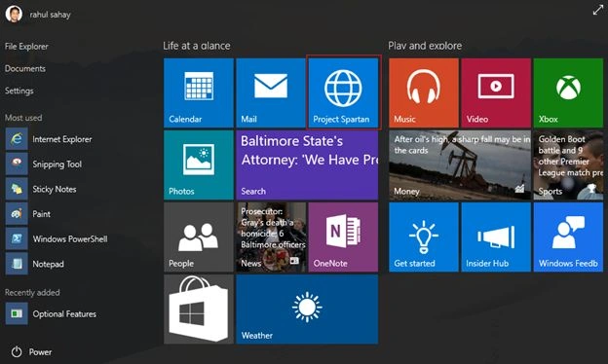Launch the OneNote tile
Image resolution: width=608 pixels, height=364 pixels.
tap(343, 237)
